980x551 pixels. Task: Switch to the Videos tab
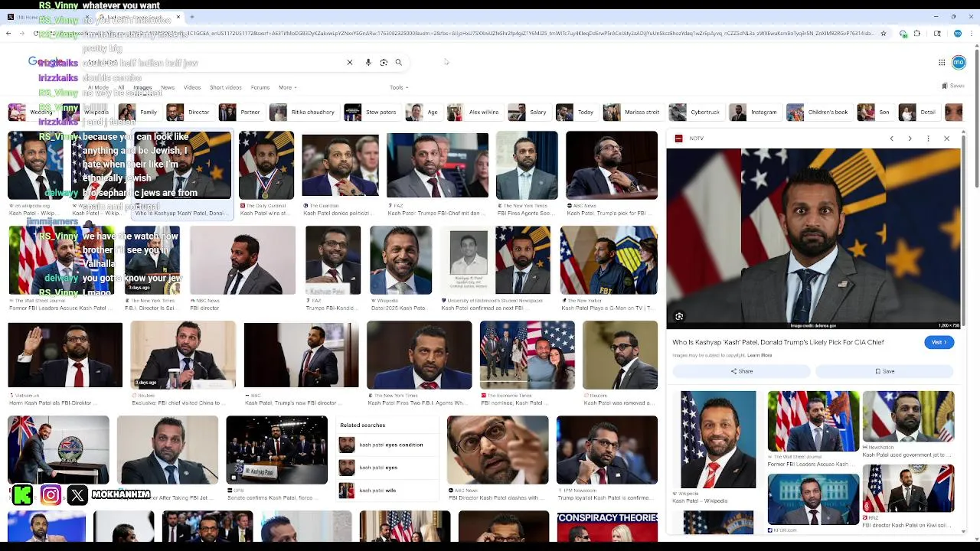click(x=192, y=87)
